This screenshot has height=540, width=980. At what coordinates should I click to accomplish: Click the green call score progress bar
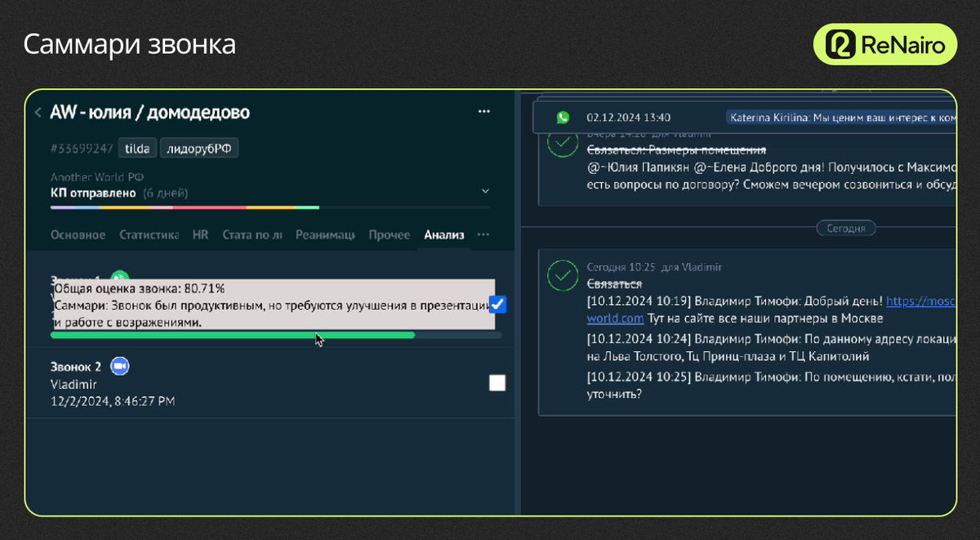(232, 335)
